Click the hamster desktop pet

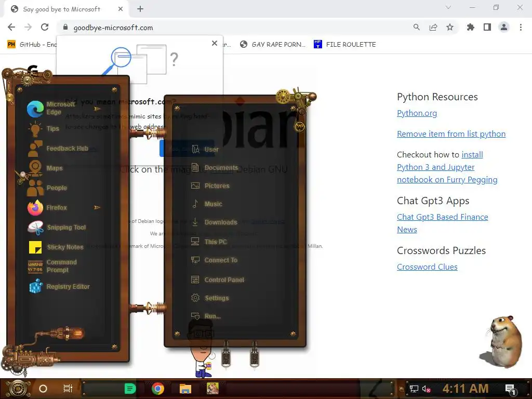click(x=501, y=341)
